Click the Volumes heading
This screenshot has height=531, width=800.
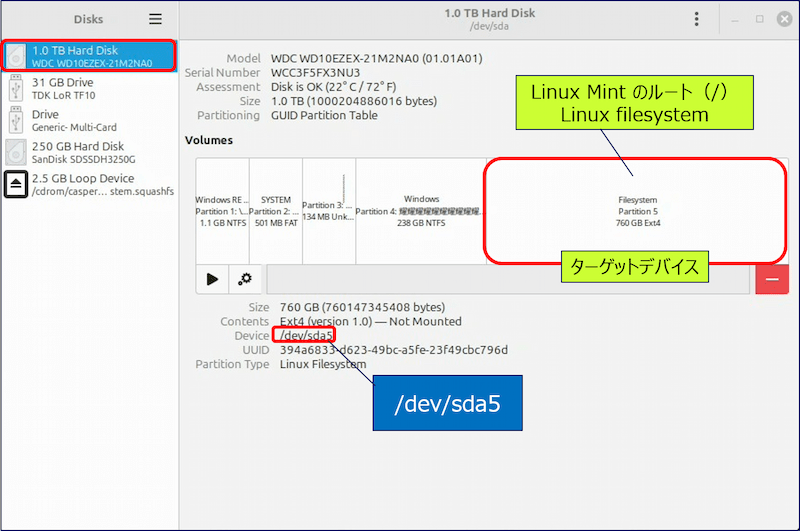209,140
